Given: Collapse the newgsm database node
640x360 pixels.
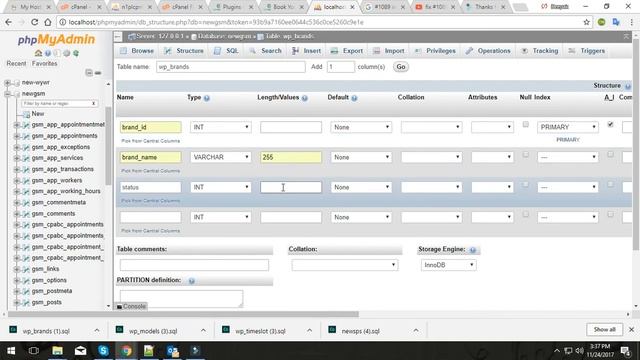Looking at the screenshot, I should tap(7, 94).
